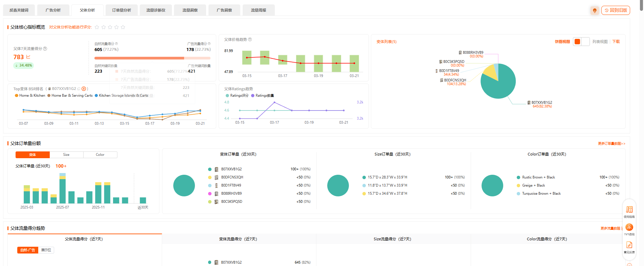Viewport: 644px width, 266px height.
Task: Click the help icon beside 父体价格趋势
Action: pyautogui.click(x=250, y=40)
